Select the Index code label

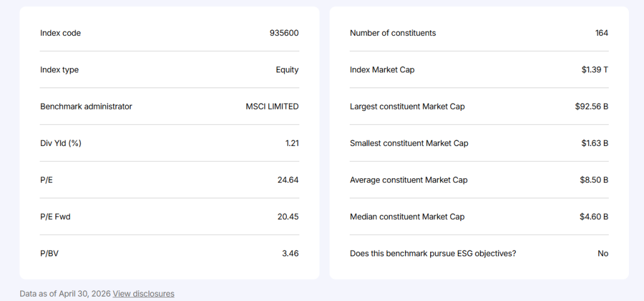pos(60,33)
